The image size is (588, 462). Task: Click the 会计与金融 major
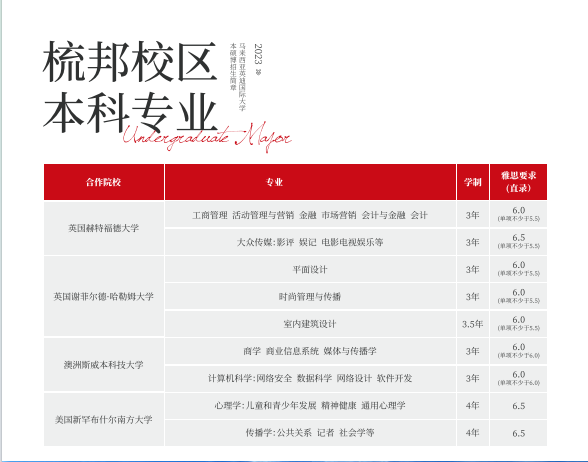point(383,215)
